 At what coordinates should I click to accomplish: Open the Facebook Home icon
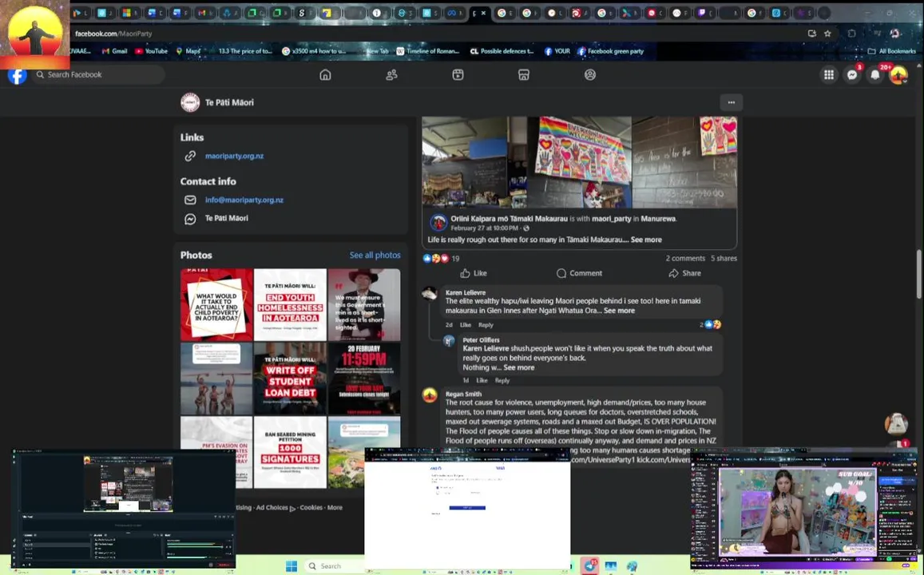pos(325,75)
